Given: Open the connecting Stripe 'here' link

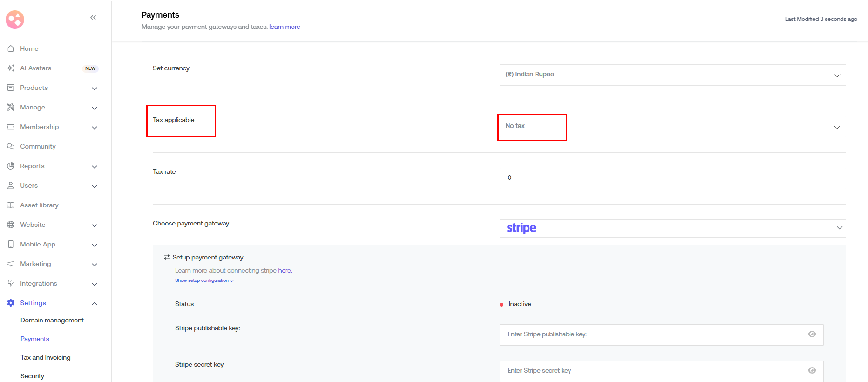Looking at the screenshot, I should coord(285,270).
